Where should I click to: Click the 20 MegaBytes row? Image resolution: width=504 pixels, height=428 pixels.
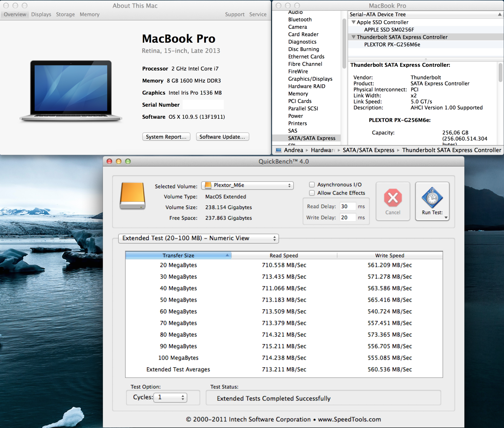[x=284, y=265]
